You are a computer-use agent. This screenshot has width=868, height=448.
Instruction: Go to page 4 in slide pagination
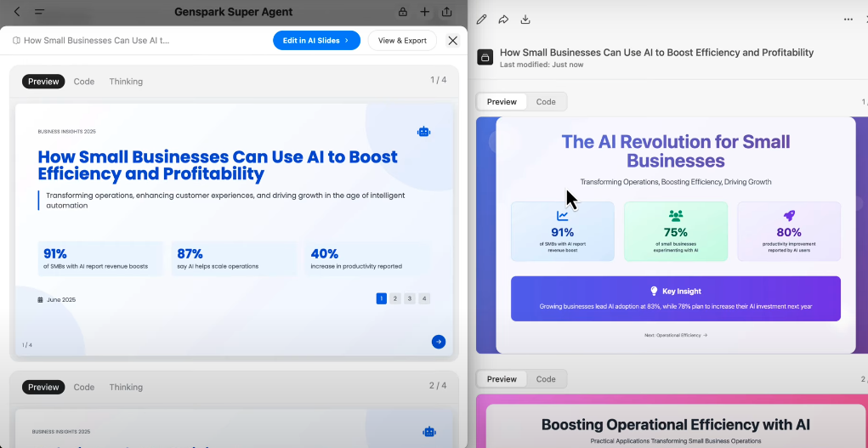(424, 298)
